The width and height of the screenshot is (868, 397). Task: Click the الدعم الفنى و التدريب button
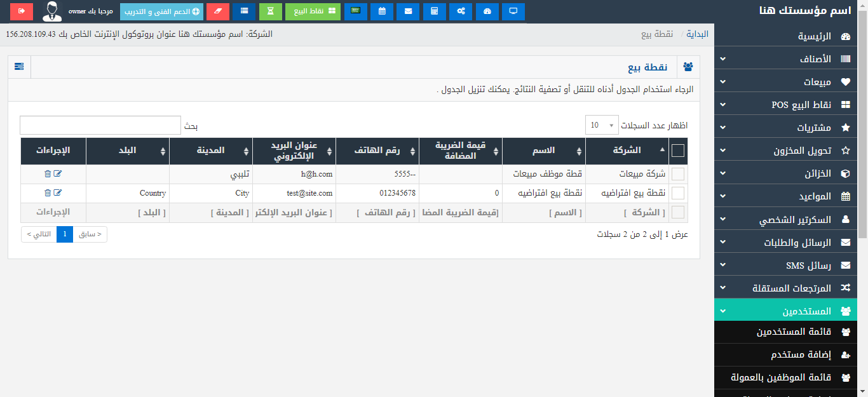(161, 11)
